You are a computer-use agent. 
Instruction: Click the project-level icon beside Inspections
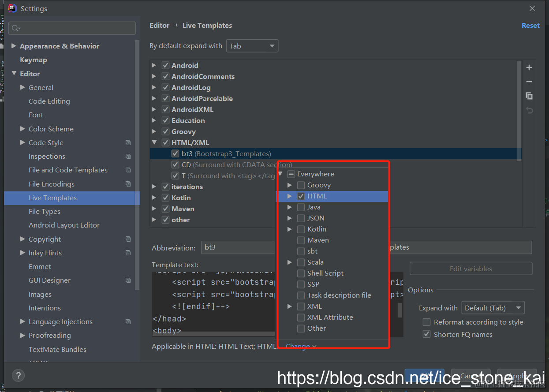[x=128, y=156]
